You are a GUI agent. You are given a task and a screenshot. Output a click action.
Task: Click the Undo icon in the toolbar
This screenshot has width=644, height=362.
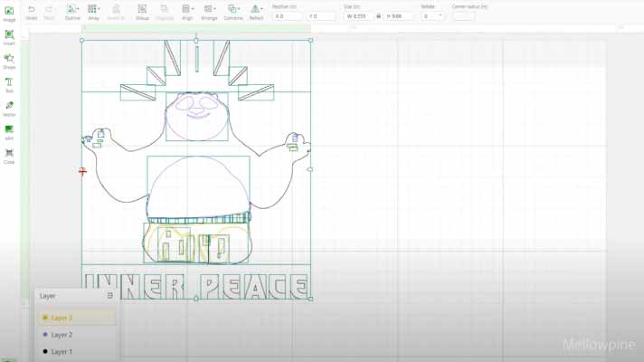32,11
